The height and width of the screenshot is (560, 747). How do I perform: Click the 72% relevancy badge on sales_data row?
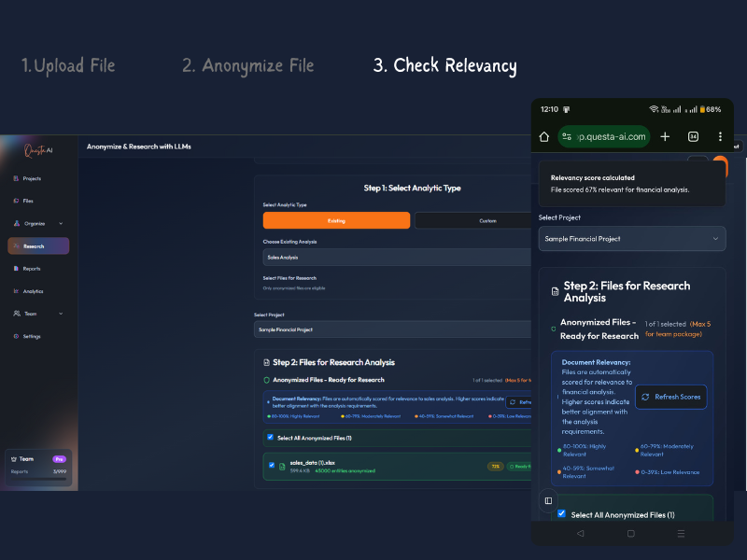tap(496, 466)
